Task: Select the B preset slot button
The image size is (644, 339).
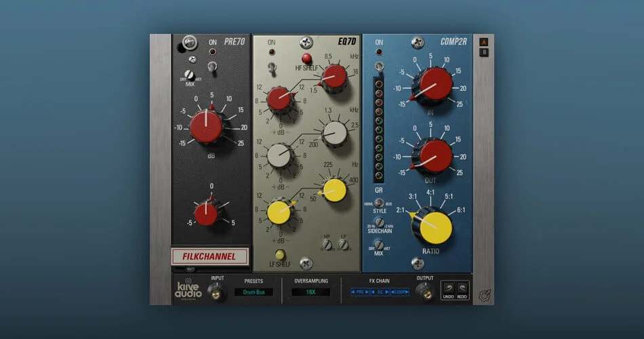Action: click(x=484, y=52)
